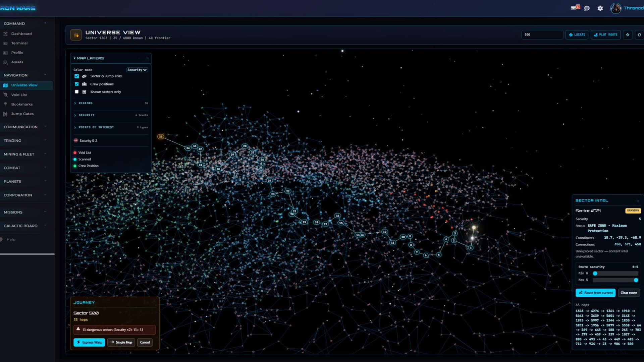This screenshot has height=362, width=644.
Task: Click the Jump Gates sidebar icon
Action: click(x=5, y=114)
